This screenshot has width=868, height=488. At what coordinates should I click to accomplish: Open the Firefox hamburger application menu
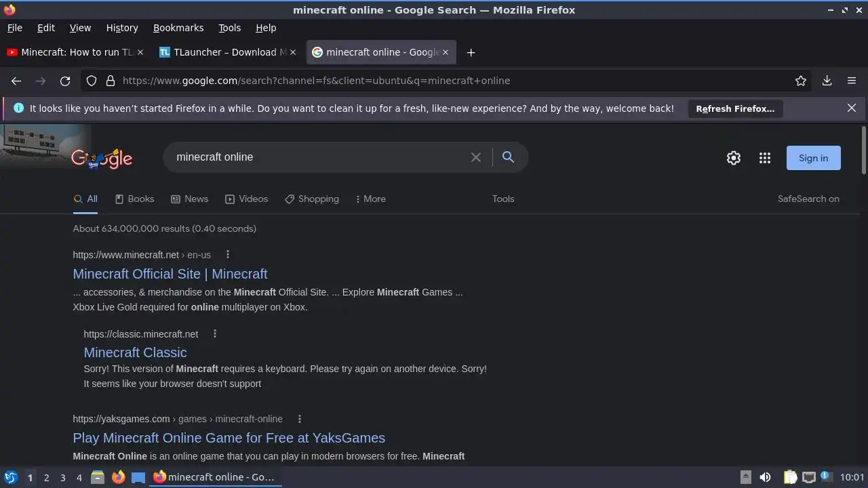pos(852,81)
